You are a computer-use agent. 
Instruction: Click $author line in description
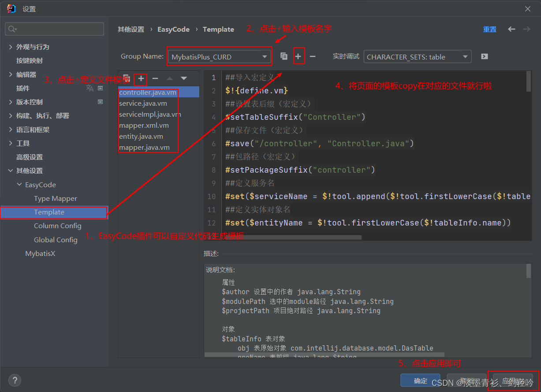(x=291, y=292)
